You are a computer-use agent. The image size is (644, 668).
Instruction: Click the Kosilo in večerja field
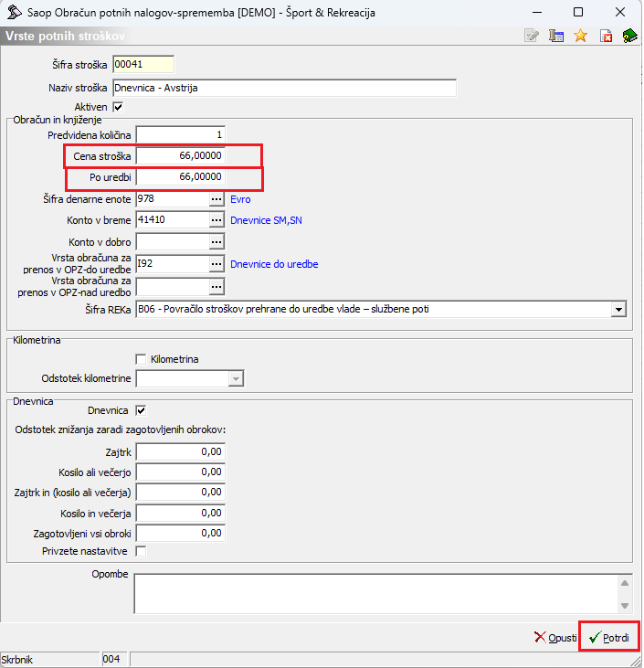coord(181,513)
